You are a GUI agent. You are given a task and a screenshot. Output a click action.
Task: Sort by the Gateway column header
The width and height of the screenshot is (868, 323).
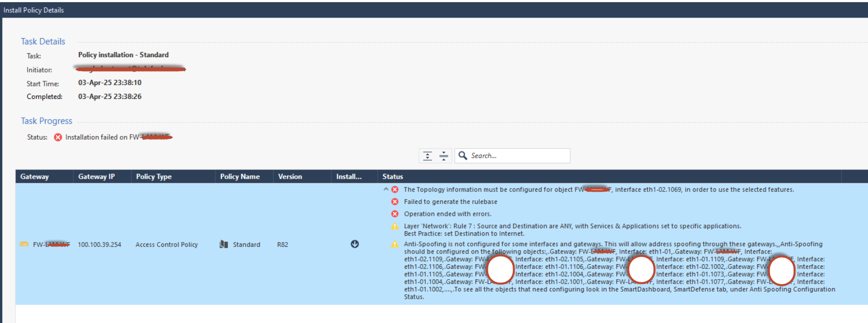[35, 177]
